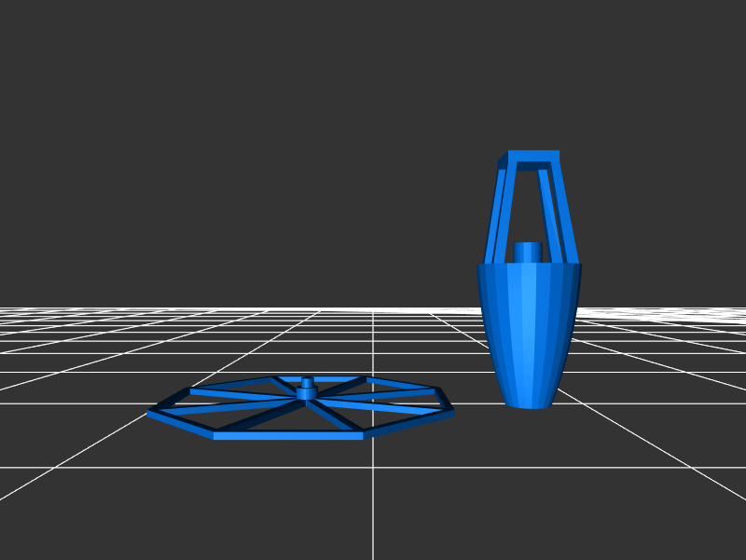Click the open gap between the handle struts
Image resolution: width=746 pixels, height=560 pixels.
[x=527, y=205]
